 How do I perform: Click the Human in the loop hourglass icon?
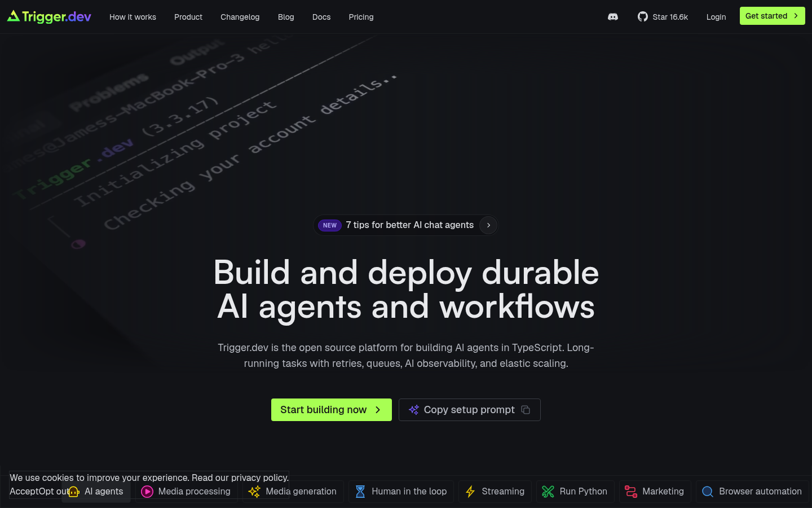(360, 492)
